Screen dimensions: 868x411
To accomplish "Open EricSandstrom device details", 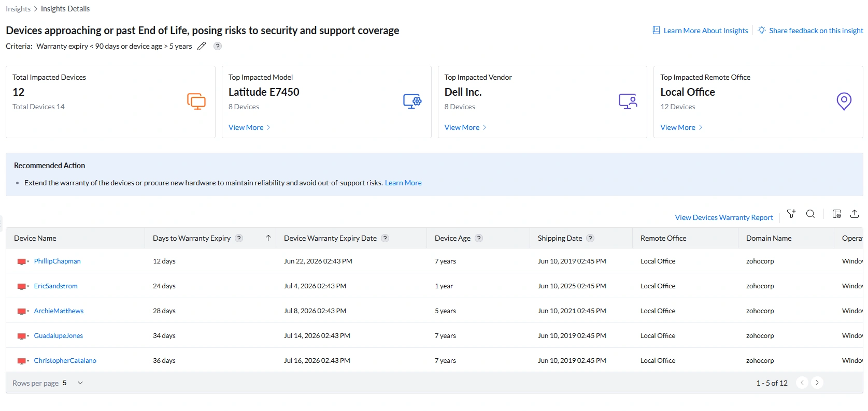I will tap(55, 286).
